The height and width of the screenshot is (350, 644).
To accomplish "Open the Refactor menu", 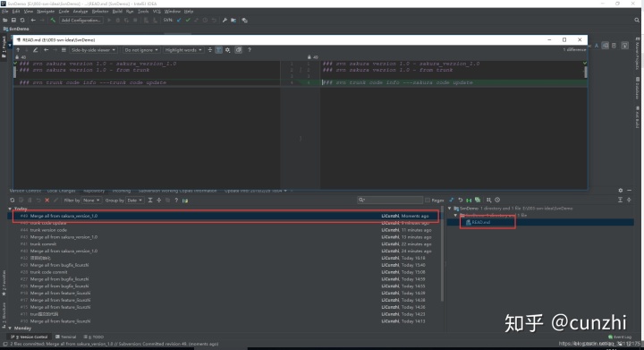I will [100, 11].
